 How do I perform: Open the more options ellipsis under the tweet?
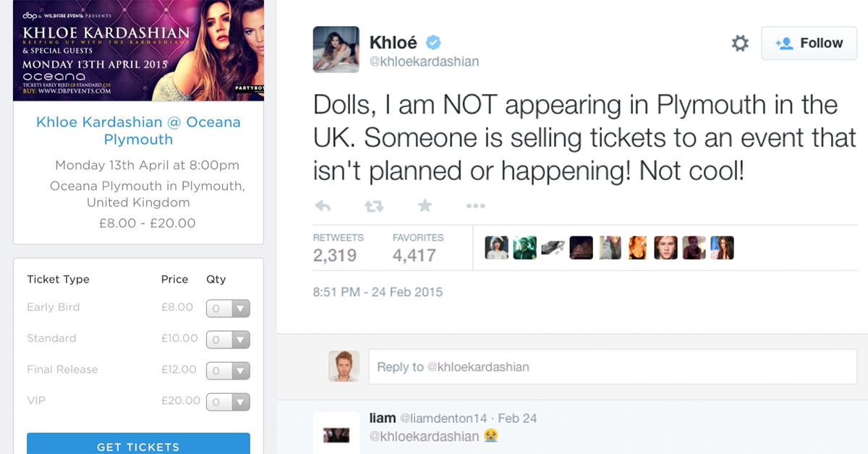tap(475, 206)
